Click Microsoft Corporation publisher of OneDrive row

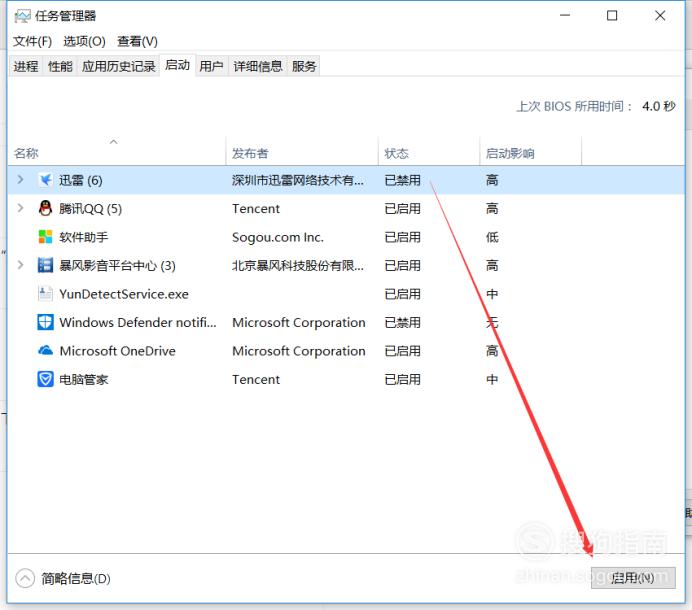[x=299, y=351]
